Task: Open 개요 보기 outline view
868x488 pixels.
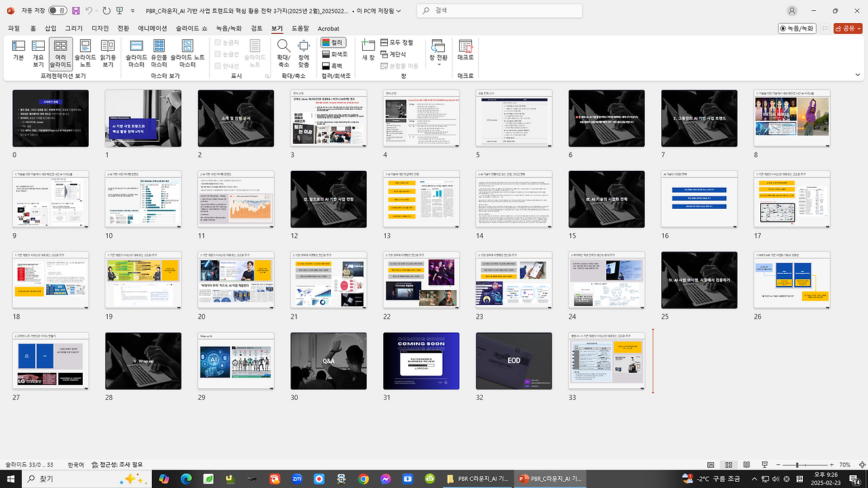Action: click(38, 52)
